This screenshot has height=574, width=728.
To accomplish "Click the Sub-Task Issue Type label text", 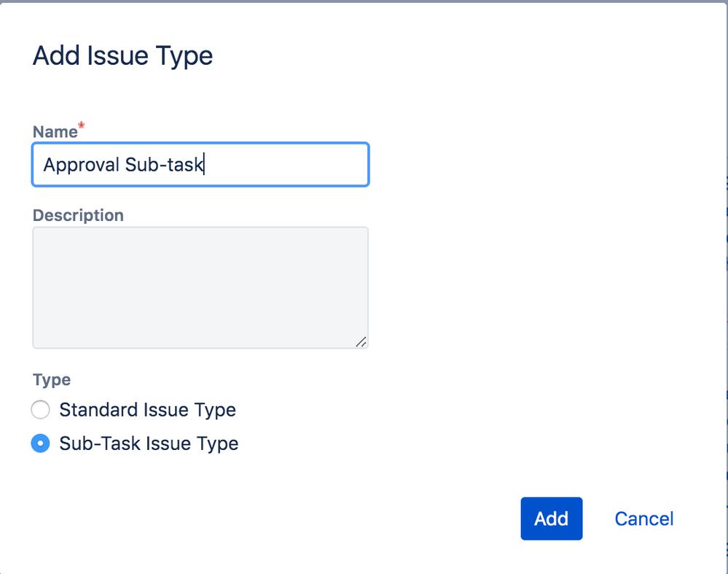I will point(148,443).
